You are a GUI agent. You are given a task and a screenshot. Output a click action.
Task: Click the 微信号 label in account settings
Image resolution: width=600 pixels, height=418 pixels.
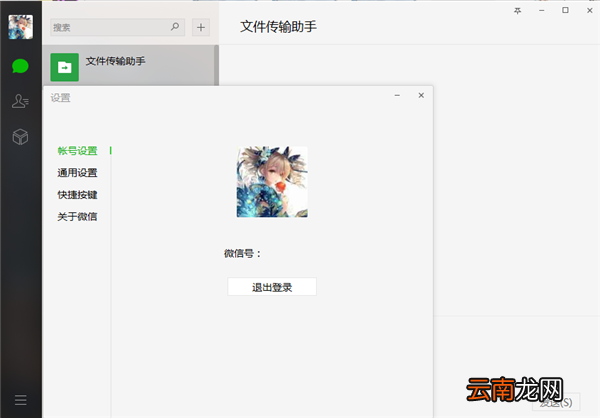pyautogui.click(x=243, y=253)
